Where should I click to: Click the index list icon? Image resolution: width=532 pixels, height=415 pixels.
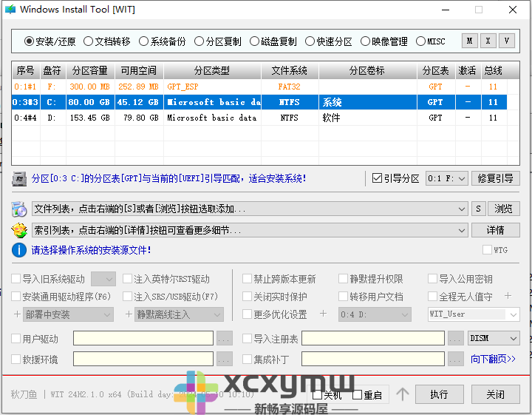(19, 230)
